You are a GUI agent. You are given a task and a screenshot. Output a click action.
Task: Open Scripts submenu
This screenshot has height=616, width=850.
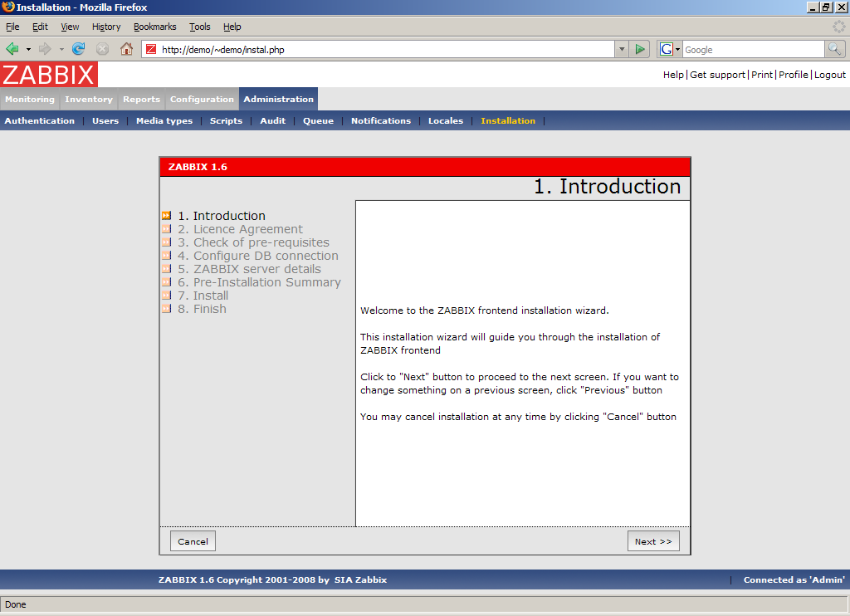(226, 121)
